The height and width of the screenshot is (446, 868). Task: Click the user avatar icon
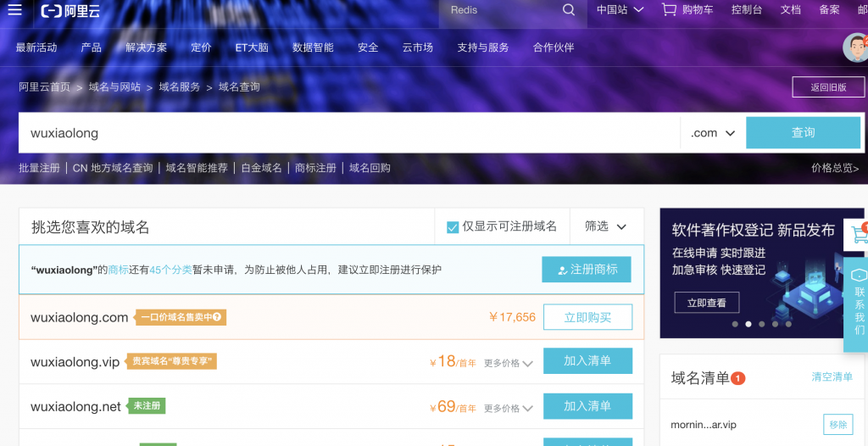(x=855, y=47)
